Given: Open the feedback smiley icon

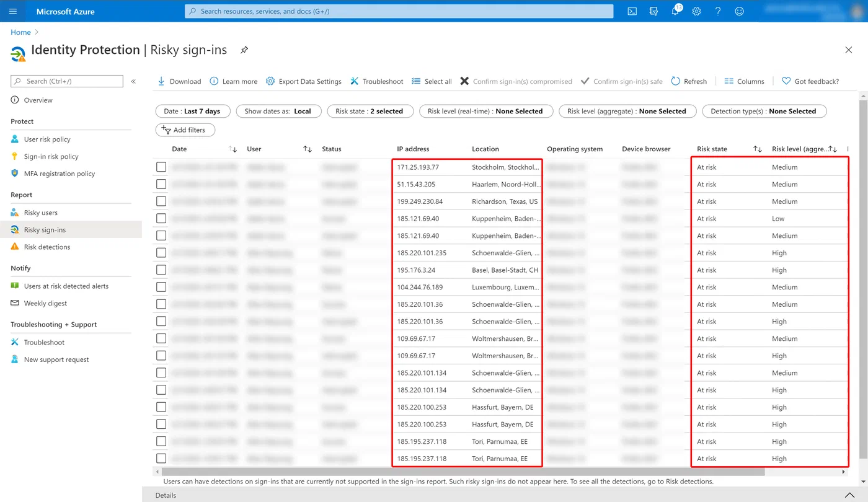Looking at the screenshot, I should (x=739, y=11).
